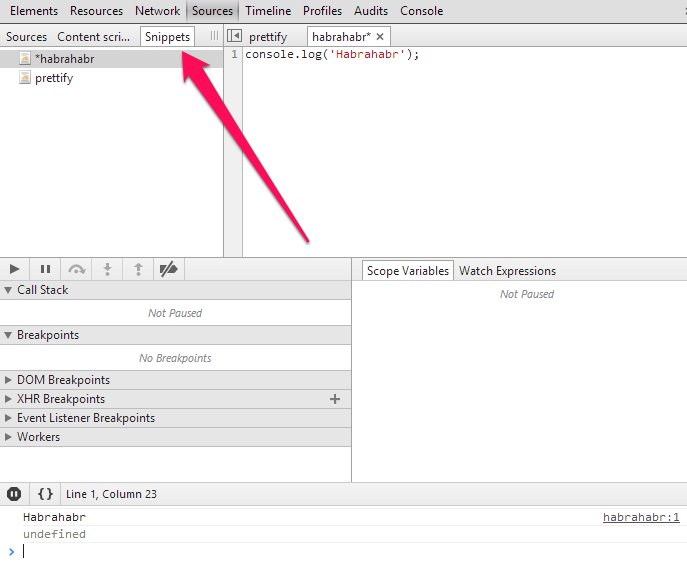Viewport: 687px width, 565px height.
Task: Click the navigator tabs overflow grip icon
Action: coord(214,36)
